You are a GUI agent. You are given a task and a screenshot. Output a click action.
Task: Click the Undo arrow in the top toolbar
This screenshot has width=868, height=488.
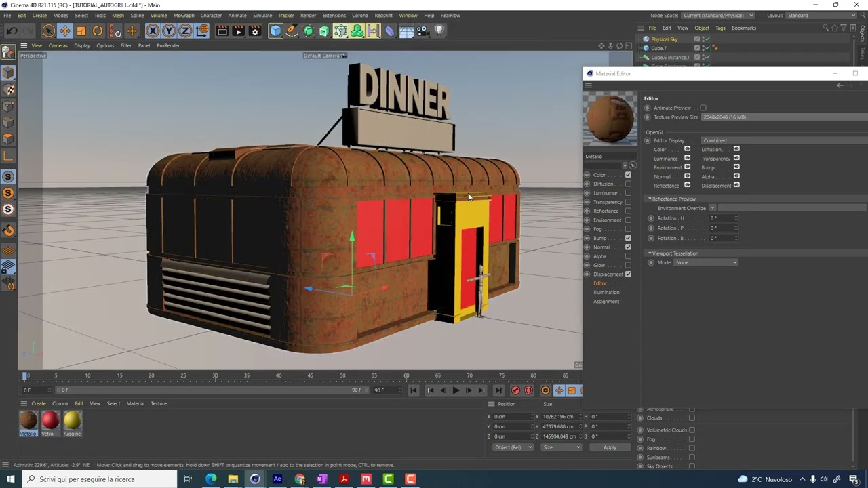tap(12, 30)
